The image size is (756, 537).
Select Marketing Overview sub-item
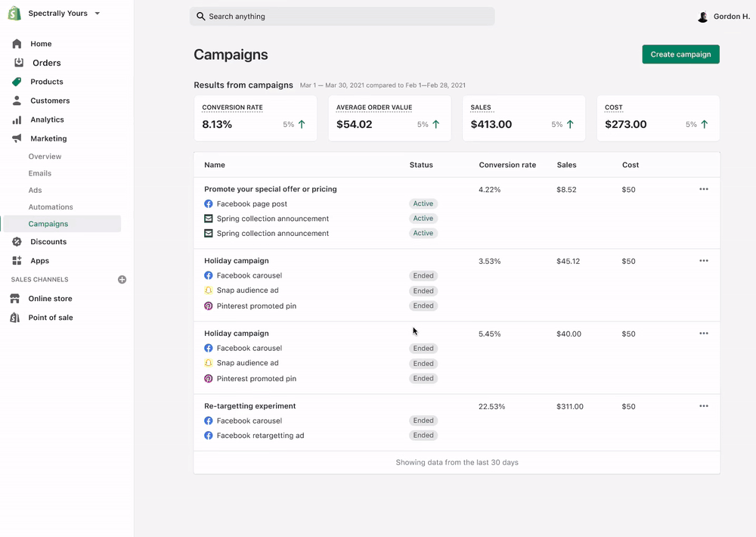pyautogui.click(x=45, y=157)
